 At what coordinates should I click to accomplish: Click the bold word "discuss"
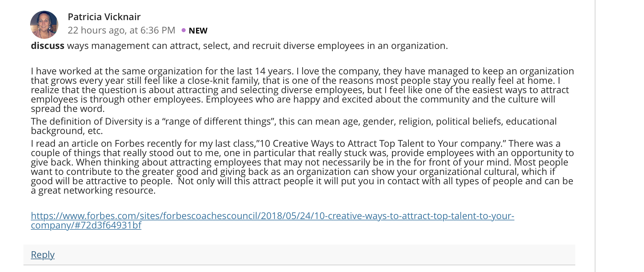(x=48, y=46)
